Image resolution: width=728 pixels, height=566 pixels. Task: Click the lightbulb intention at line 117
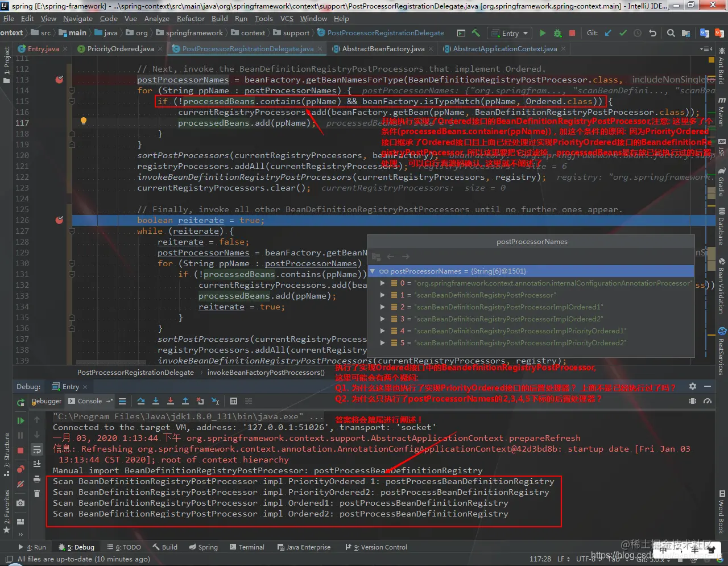tap(84, 121)
